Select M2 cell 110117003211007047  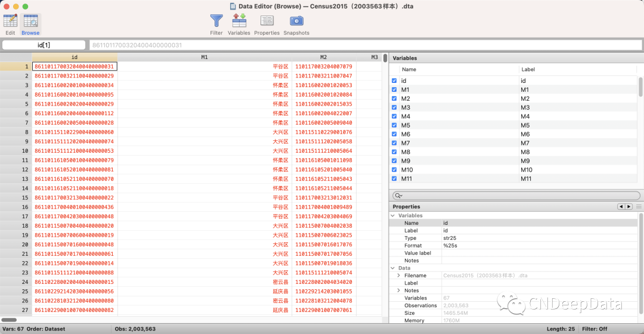(x=324, y=76)
